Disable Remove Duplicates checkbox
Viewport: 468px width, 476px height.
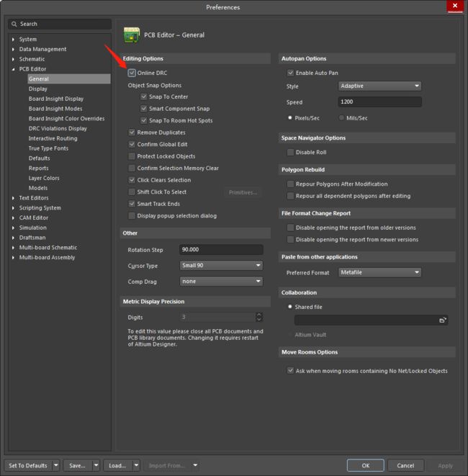point(132,133)
